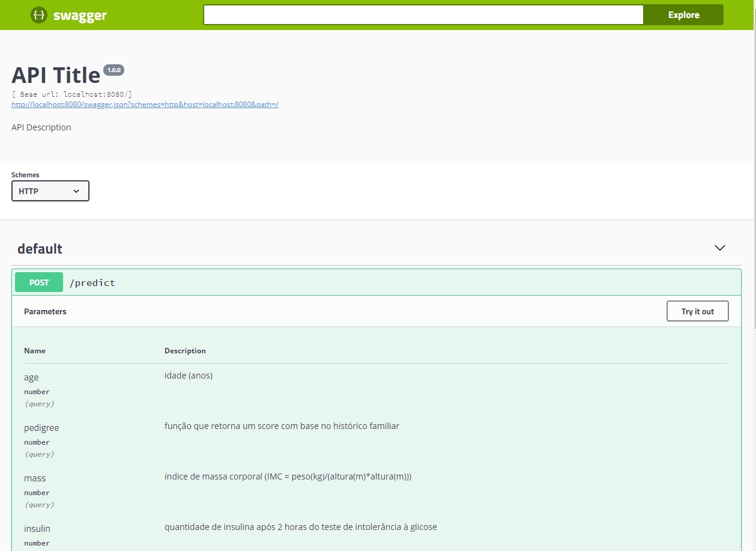Click the default tag heading
The width and height of the screenshot is (756, 551).
pos(40,249)
